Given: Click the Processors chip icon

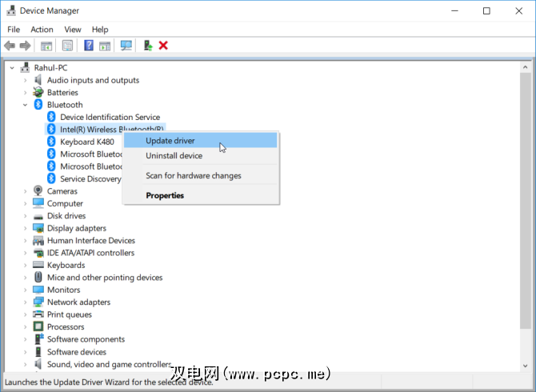Looking at the screenshot, I should coord(38,326).
